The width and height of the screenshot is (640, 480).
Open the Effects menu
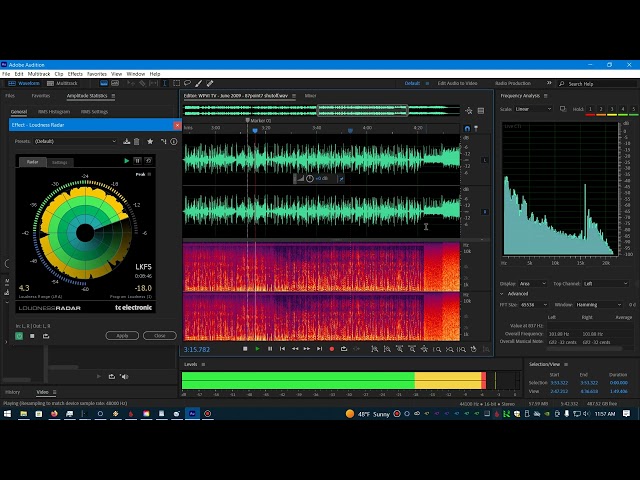[x=75, y=74]
